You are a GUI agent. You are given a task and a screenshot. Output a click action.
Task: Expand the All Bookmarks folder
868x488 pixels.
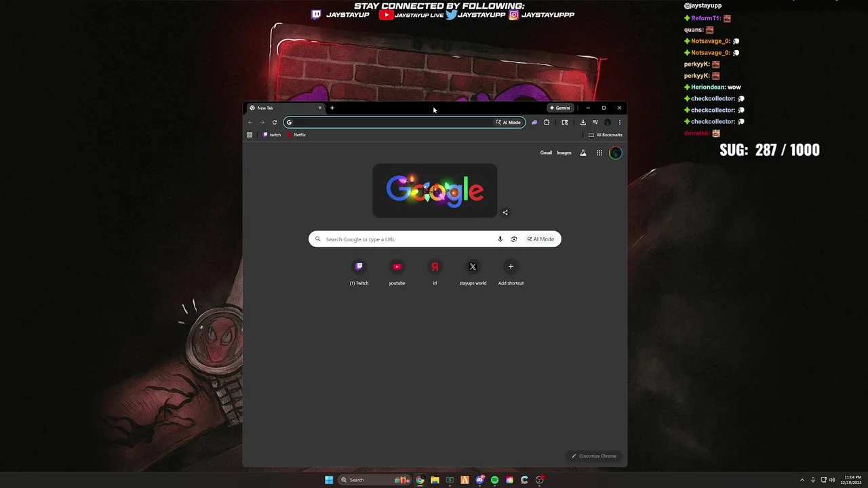pyautogui.click(x=605, y=135)
